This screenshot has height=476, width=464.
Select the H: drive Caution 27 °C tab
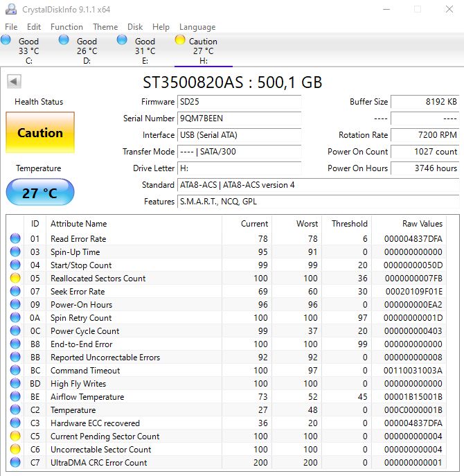204,50
